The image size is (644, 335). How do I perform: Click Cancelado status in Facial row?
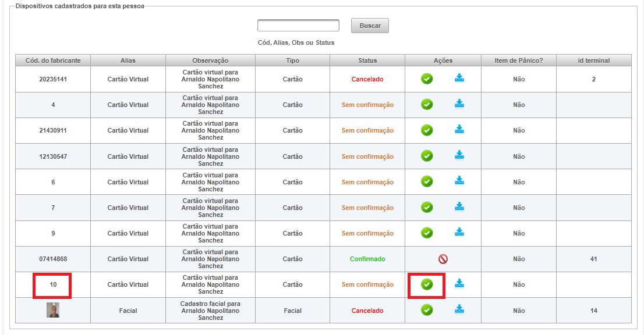[x=367, y=311]
